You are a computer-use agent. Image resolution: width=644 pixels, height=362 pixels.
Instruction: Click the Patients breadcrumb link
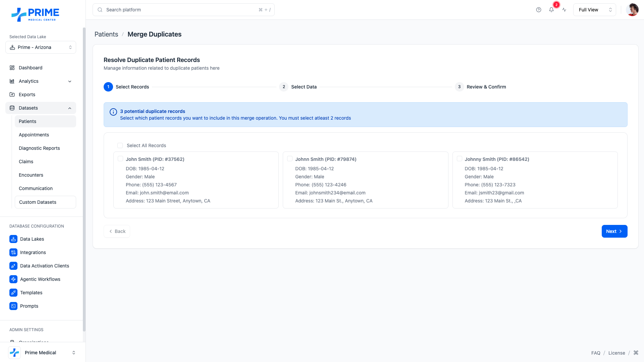tap(106, 34)
